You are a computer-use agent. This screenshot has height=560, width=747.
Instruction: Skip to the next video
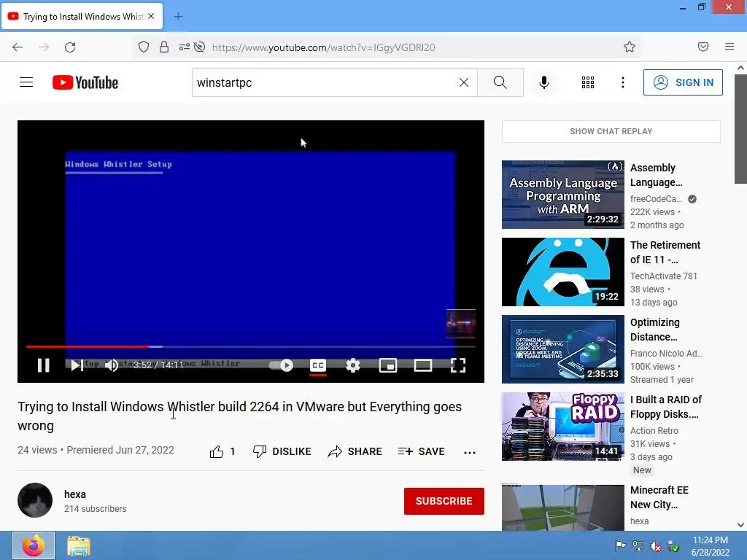click(x=76, y=365)
